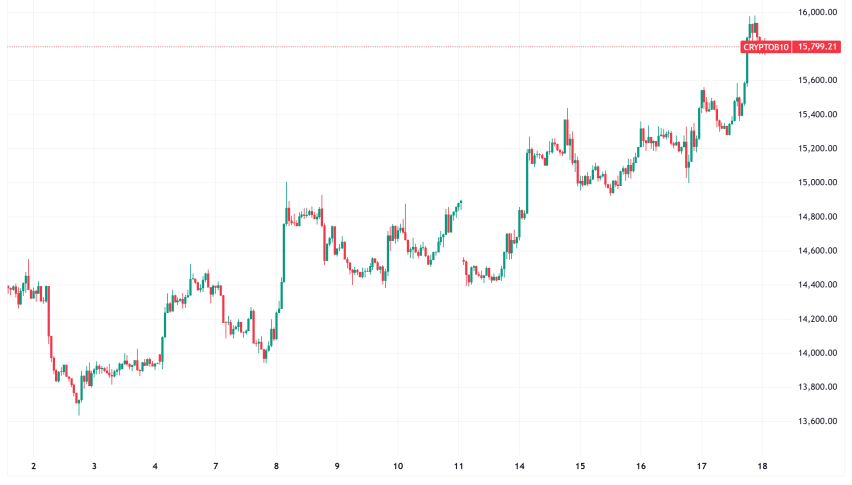Select the 14,800.00 price axis label
Viewport: 852px width, 485px height.
(x=817, y=217)
